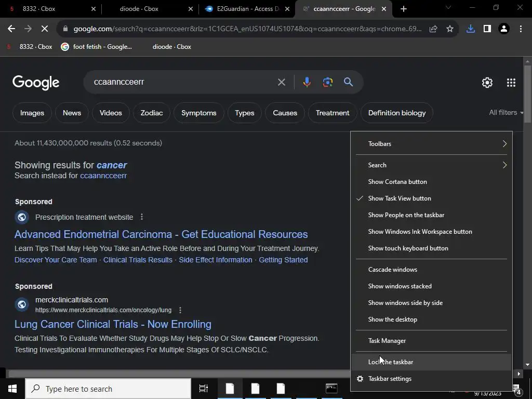This screenshot has width=532, height=399.
Task: Open Windows Start button
Action: click(x=12, y=389)
